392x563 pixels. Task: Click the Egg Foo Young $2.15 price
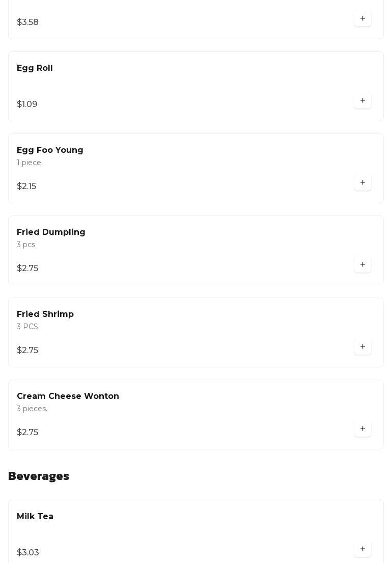click(26, 186)
